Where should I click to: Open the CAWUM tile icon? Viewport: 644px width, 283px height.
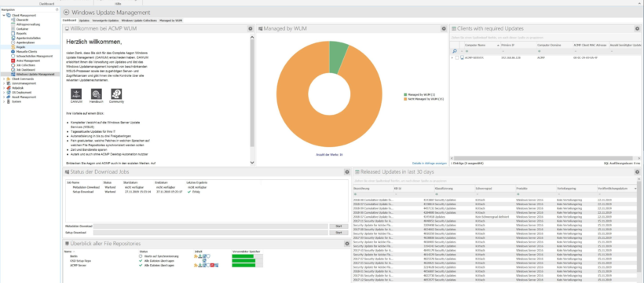pos(76,94)
